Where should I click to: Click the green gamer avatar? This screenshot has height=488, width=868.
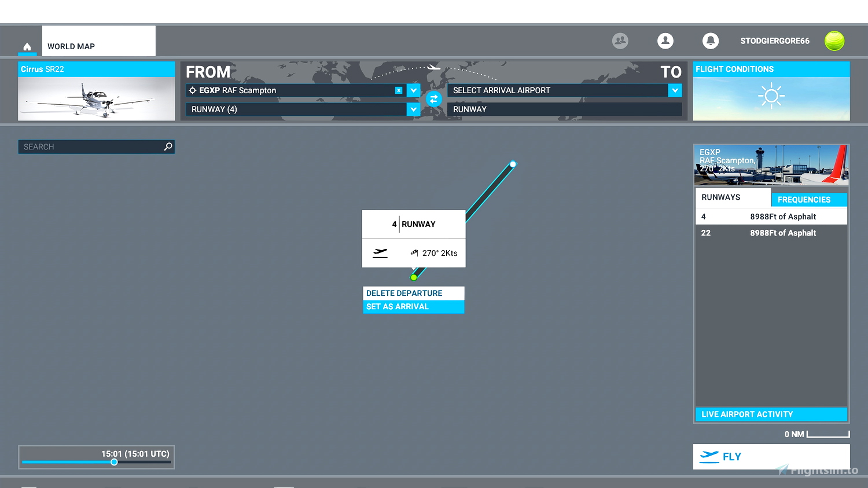click(x=834, y=41)
